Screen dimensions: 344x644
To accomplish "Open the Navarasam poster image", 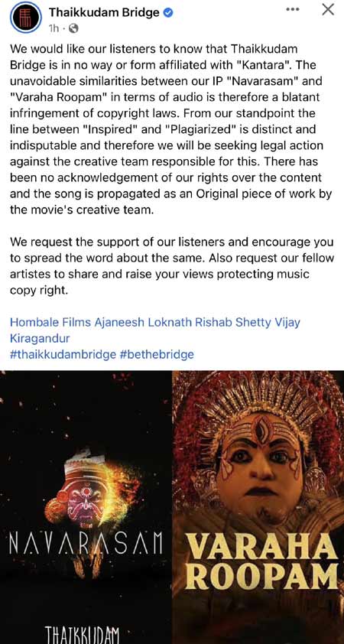I will click(x=86, y=507).
